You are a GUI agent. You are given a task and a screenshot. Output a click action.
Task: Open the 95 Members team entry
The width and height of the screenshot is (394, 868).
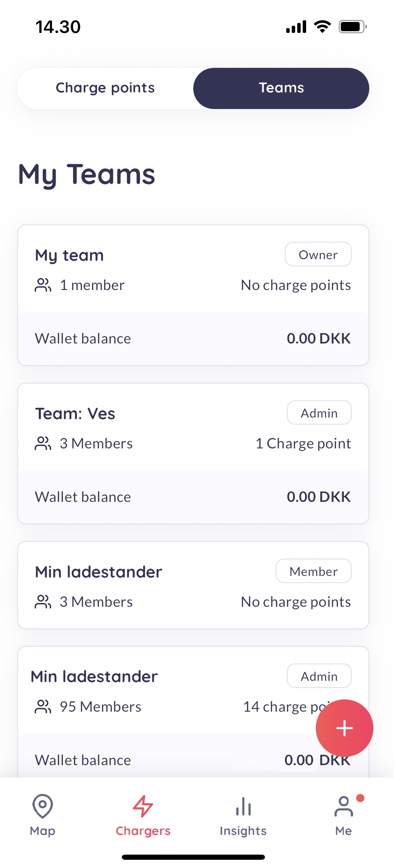(101, 707)
